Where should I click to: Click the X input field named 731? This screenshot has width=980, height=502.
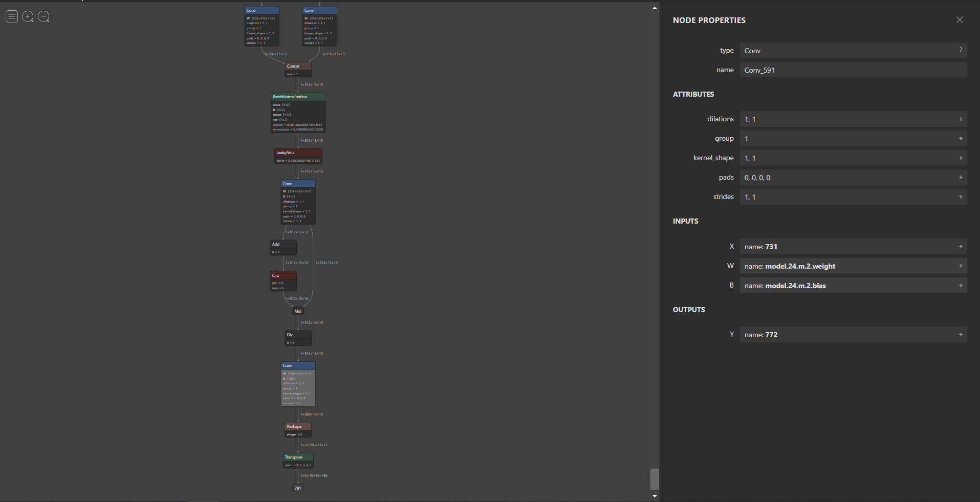pyautogui.click(x=853, y=247)
